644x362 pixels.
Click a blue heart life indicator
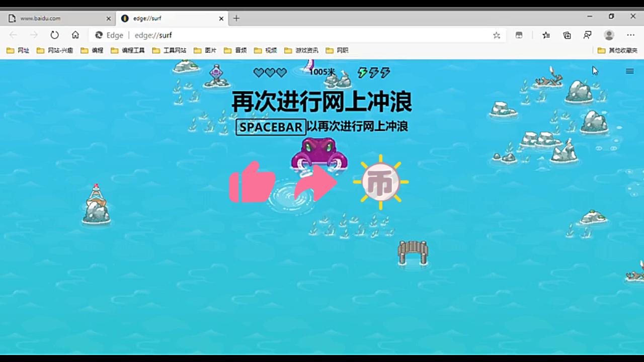click(258, 73)
